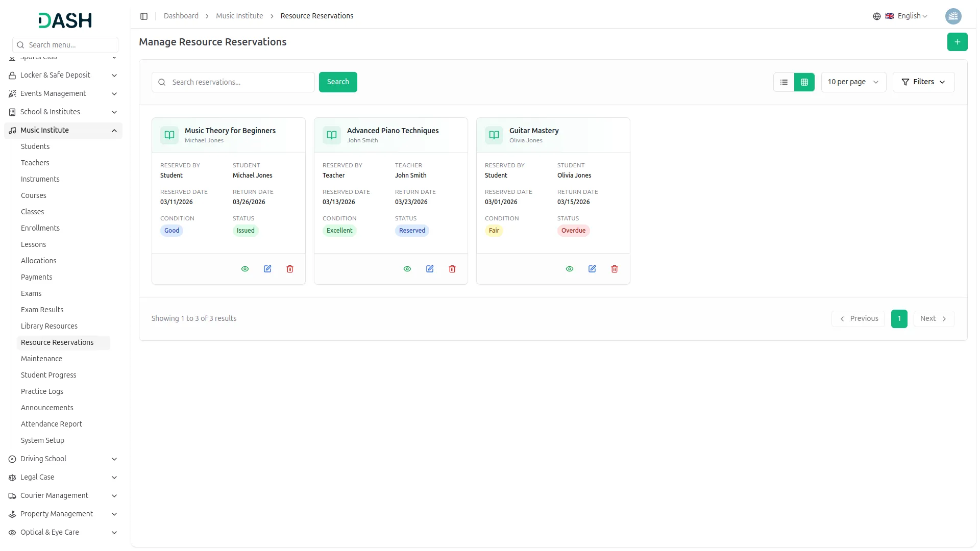980x551 pixels.
Task: Open the 10 per page dropdown
Action: coord(853,82)
